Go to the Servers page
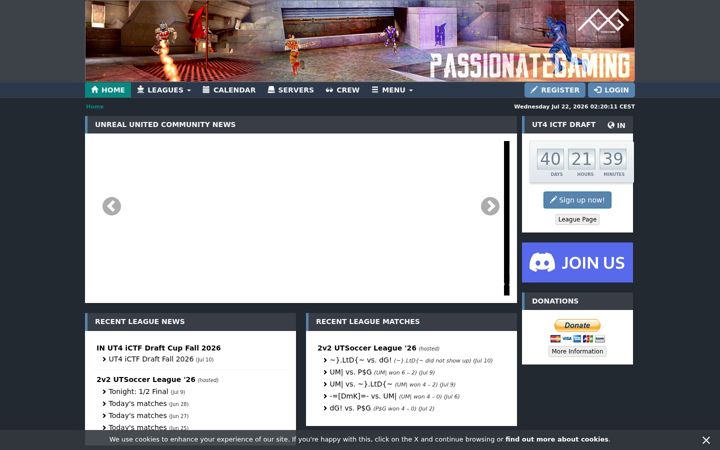The image size is (720, 450). point(291,90)
